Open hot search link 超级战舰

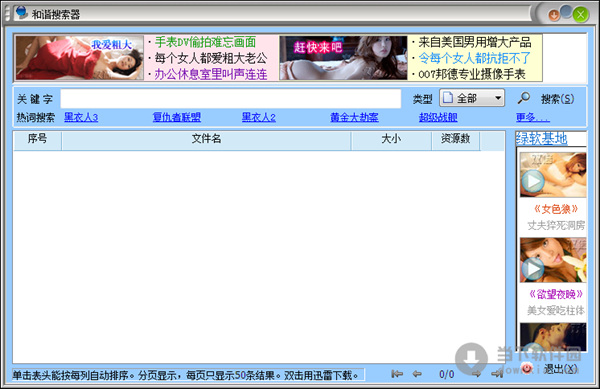438,117
